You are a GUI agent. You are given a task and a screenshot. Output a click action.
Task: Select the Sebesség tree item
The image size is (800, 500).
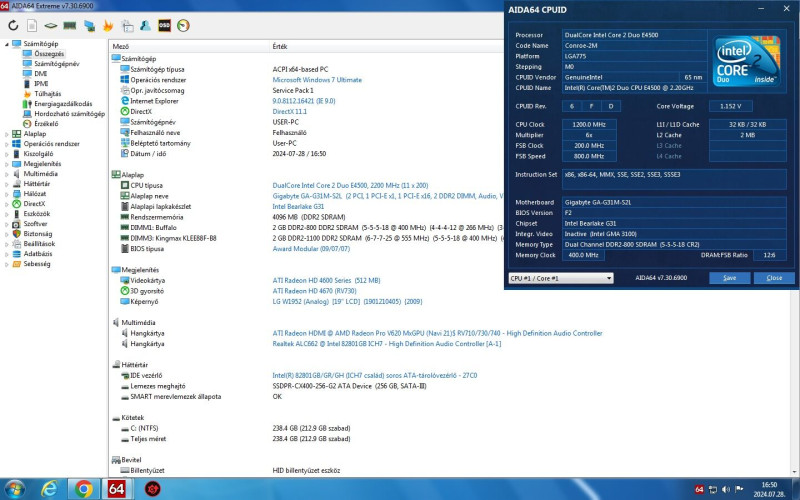click(37, 264)
